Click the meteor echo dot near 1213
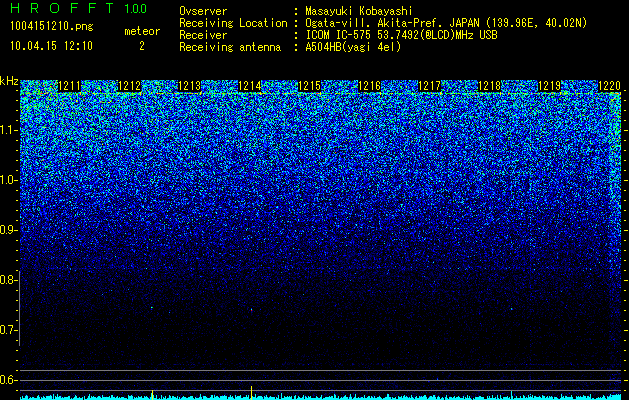This screenshot has height=400, width=629. [152, 308]
